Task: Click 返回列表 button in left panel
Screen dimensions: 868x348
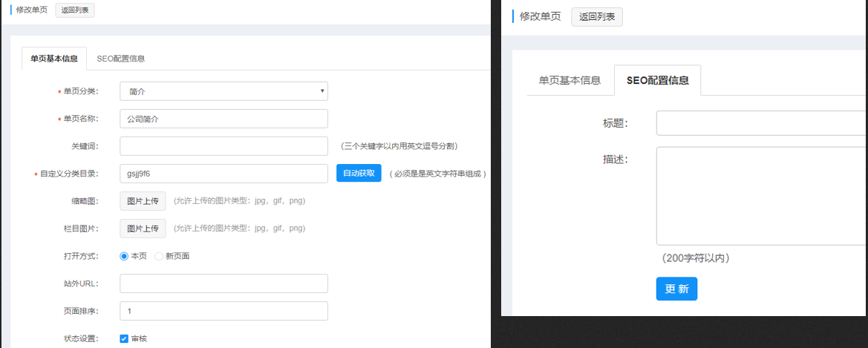Action: (x=75, y=10)
